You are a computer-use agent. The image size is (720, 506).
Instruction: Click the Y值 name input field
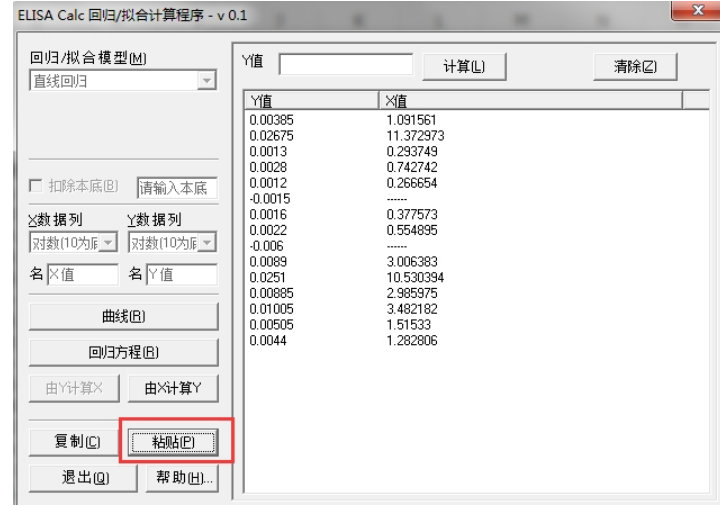click(182, 275)
